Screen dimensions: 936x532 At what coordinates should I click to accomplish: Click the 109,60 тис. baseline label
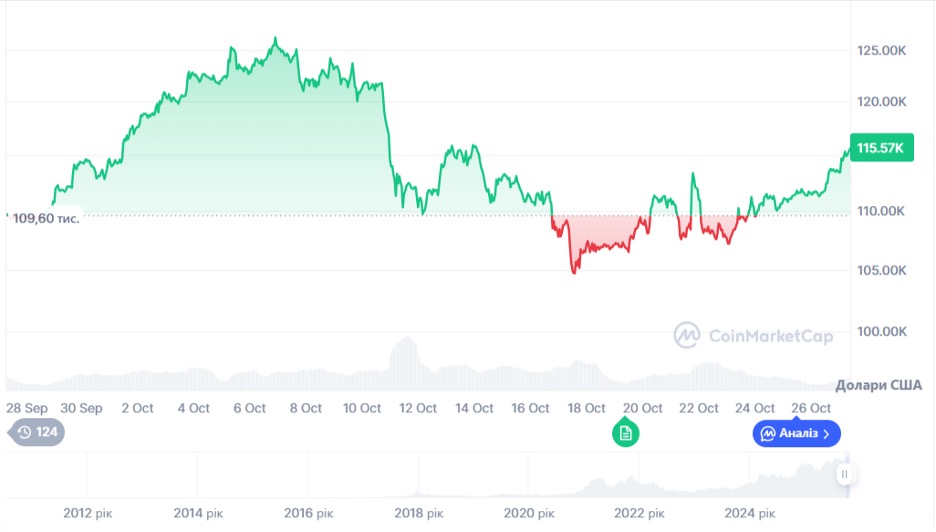pyautogui.click(x=45, y=217)
